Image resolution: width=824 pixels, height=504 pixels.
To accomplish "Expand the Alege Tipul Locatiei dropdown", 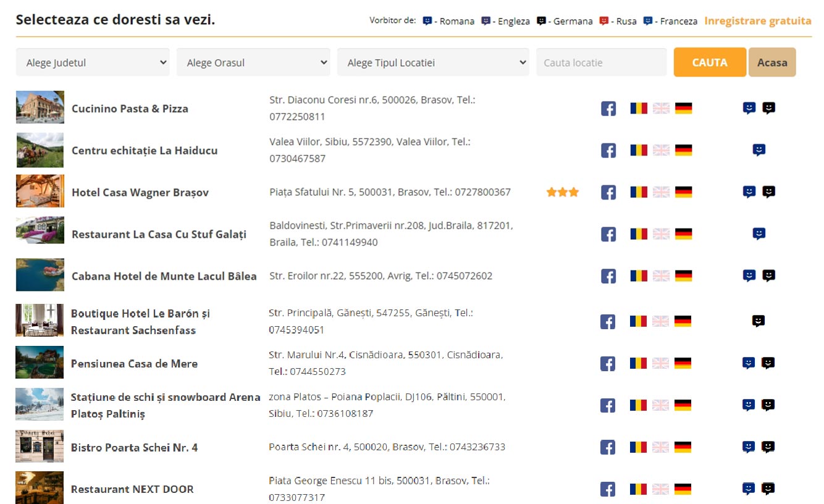I will coord(432,62).
